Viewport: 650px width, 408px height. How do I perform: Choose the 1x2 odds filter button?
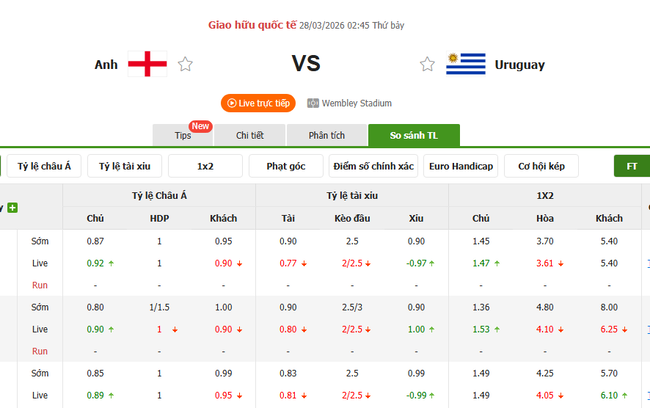pos(205,166)
